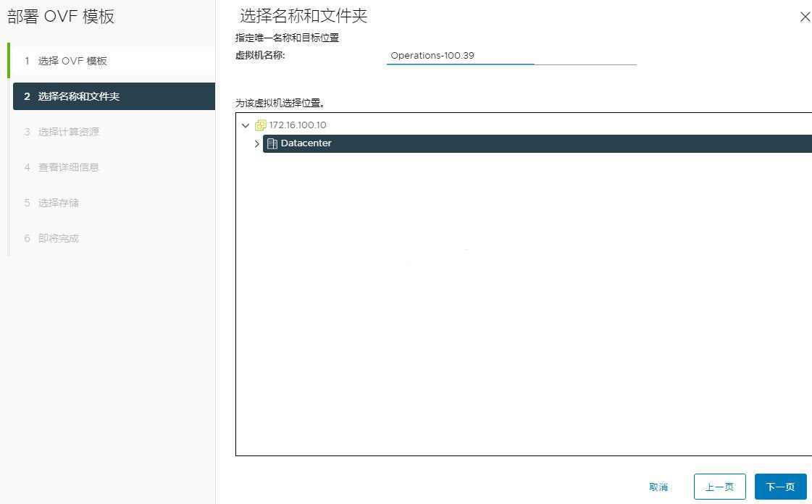This screenshot has width=812, height=504.
Task: Click the Datacenter icon in the tree
Action: (272, 143)
